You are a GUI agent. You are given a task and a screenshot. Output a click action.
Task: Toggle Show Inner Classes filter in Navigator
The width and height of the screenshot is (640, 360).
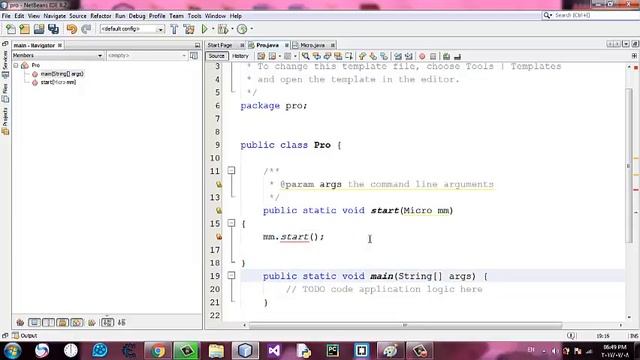pos(76,322)
